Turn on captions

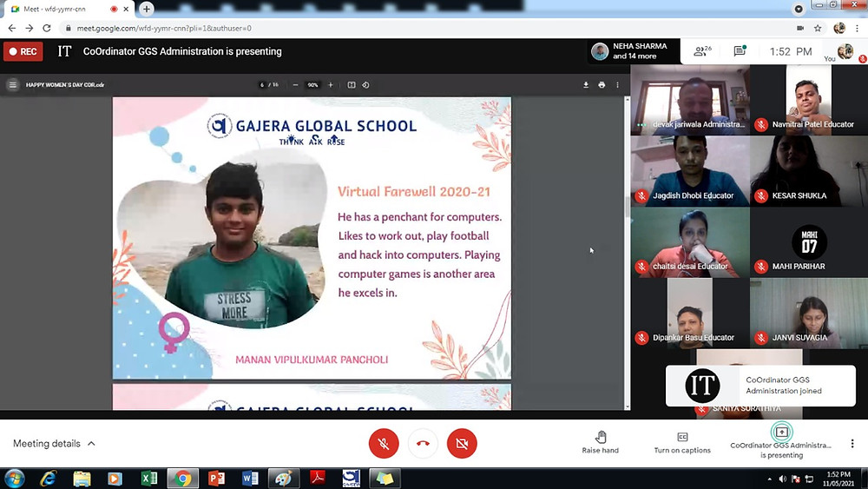(682, 442)
